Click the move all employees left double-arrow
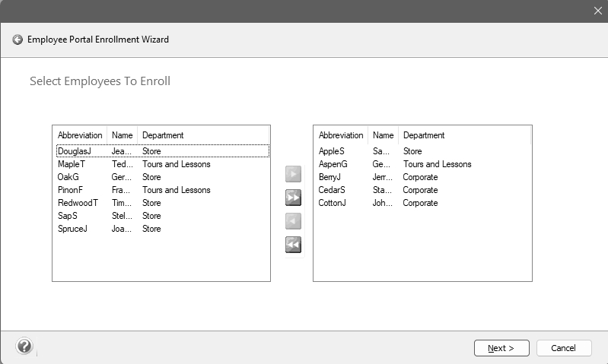608x364 pixels. coord(293,245)
